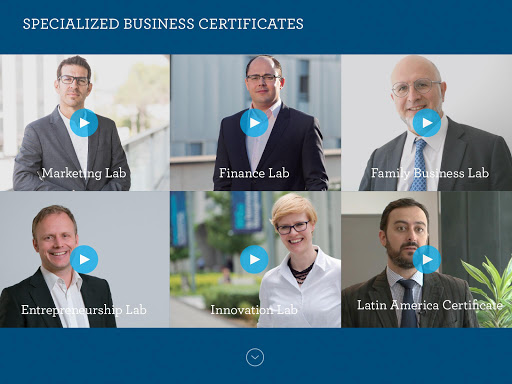The image size is (512, 384).
Task: Select the Innovation Lab presenter's face
Action: coord(293,227)
